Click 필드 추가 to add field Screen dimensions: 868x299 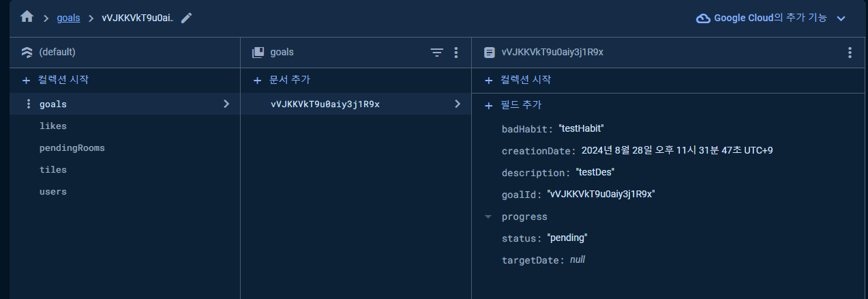tap(522, 105)
